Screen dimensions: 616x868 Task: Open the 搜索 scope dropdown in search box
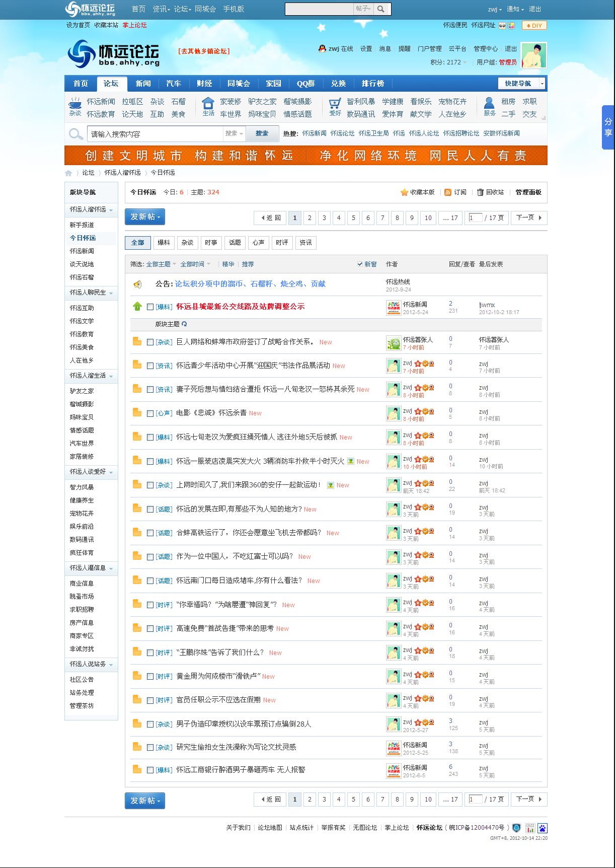pos(234,133)
